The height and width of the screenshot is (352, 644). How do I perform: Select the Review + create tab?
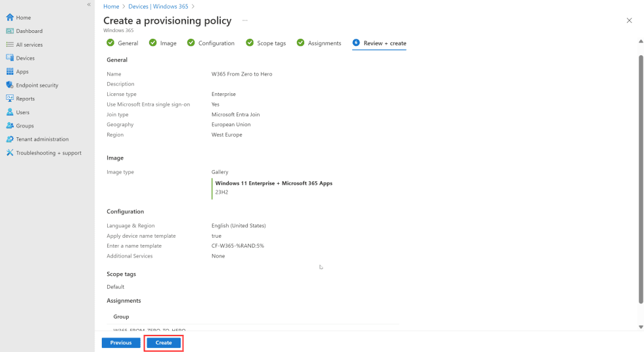[379, 43]
